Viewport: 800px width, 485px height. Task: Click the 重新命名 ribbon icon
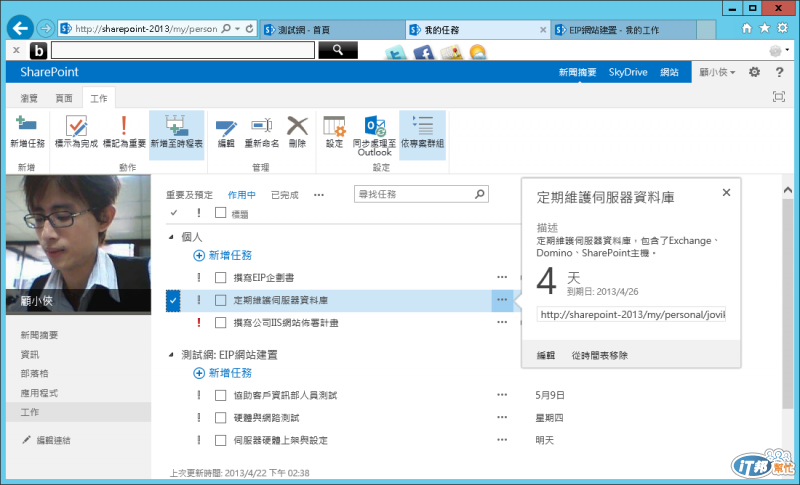(262, 132)
